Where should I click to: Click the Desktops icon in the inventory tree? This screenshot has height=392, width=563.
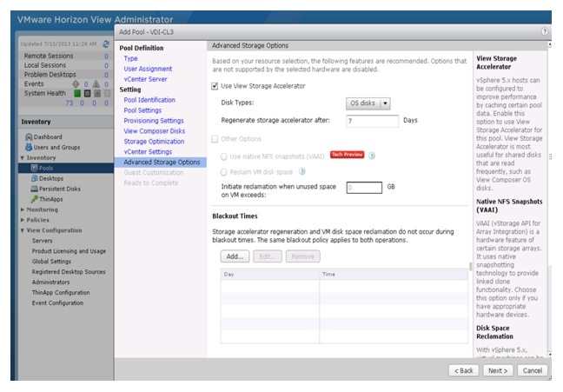point(35,178)
